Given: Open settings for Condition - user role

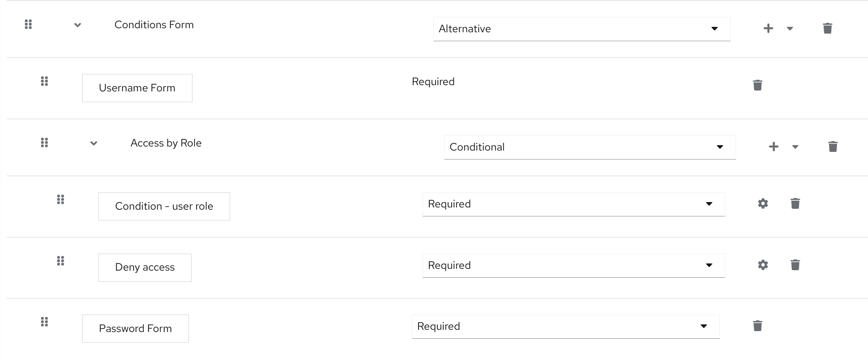Looking at the screenshot, I should pos(763,203).
